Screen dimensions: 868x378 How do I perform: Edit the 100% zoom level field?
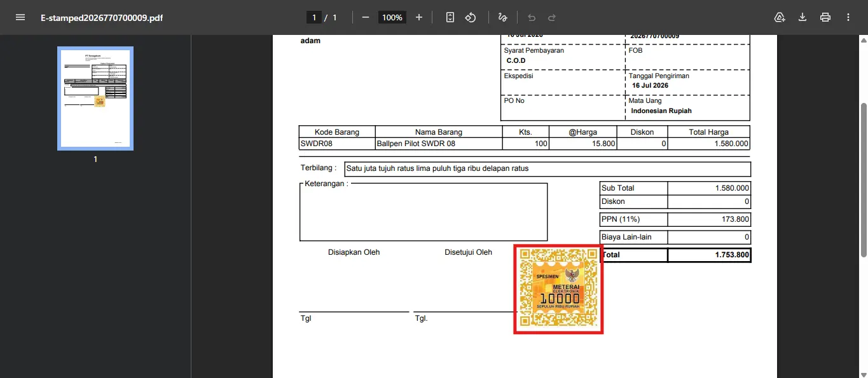(x=392, y=17)
